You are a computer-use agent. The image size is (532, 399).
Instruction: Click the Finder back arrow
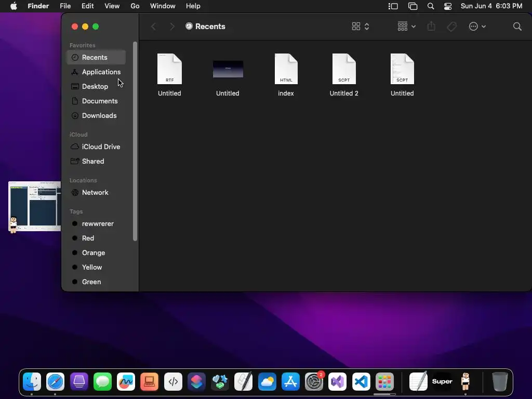point(153,26)
